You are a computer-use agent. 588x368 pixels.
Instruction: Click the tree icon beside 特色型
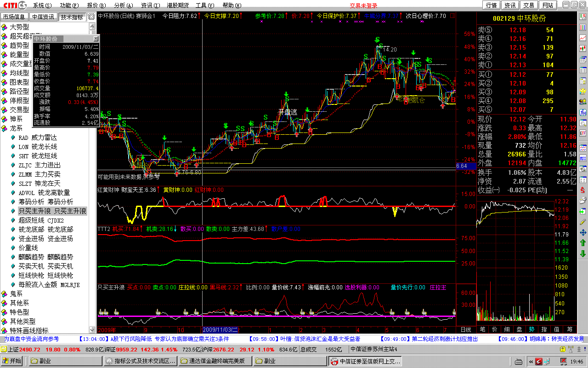pyautogui.click(x=5, y=312)
